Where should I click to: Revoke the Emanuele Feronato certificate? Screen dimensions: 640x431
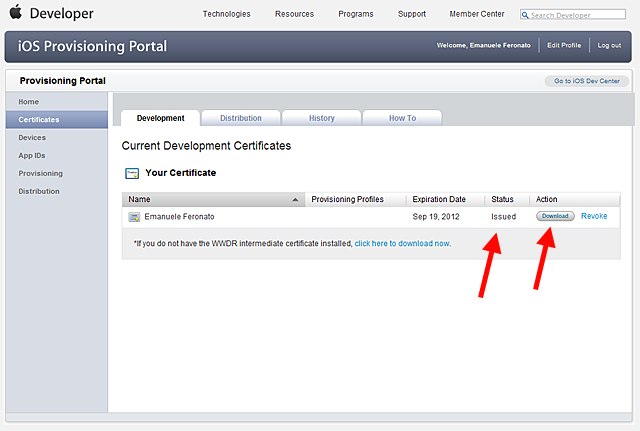[x=594, y=216]
